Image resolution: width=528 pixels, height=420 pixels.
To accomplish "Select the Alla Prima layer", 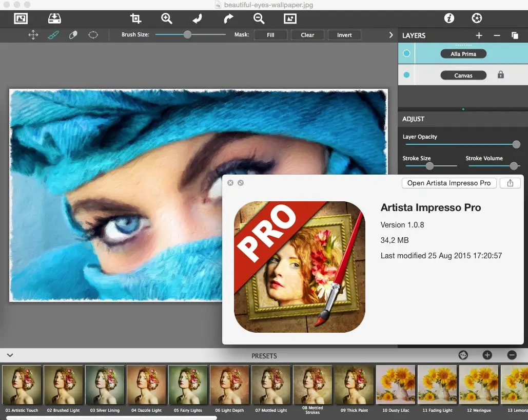I will pyautogui.click(x=463, y=54).
